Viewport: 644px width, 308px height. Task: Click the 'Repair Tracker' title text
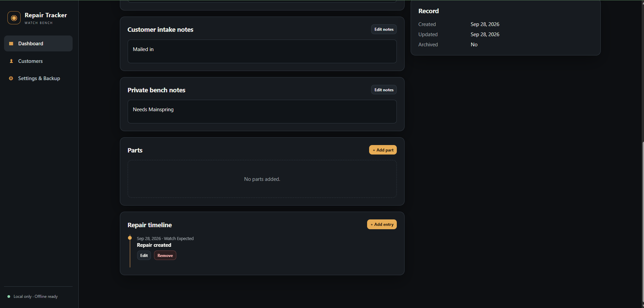coord(46,15)
